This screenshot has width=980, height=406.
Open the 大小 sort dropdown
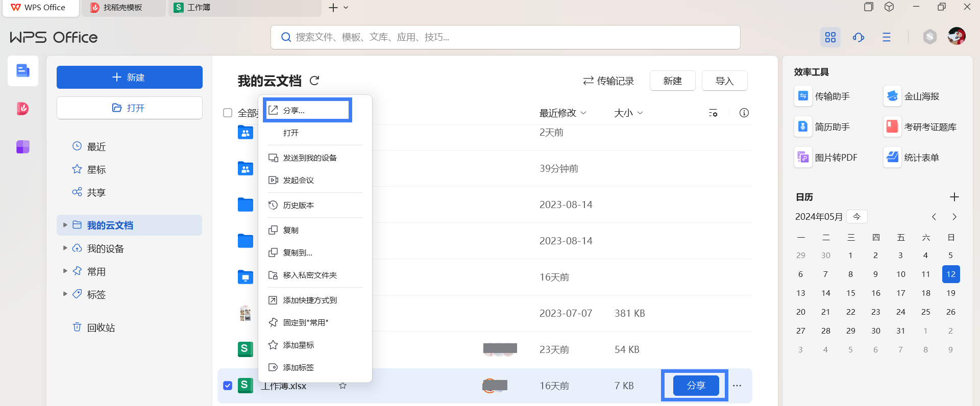628,113
